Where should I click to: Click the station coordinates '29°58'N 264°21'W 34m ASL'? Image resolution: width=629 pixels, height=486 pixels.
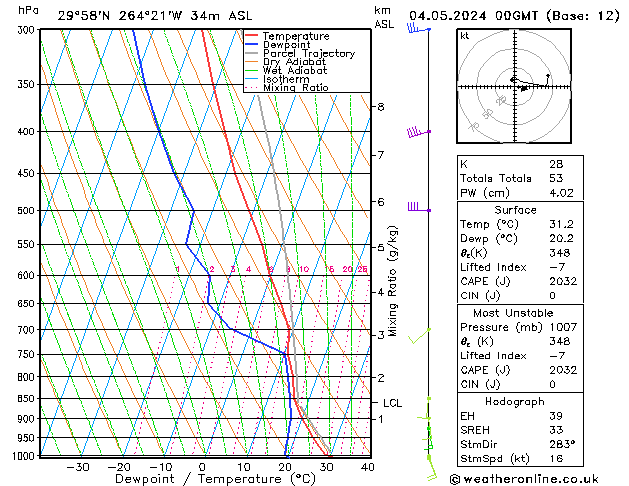tap(155, 16)
